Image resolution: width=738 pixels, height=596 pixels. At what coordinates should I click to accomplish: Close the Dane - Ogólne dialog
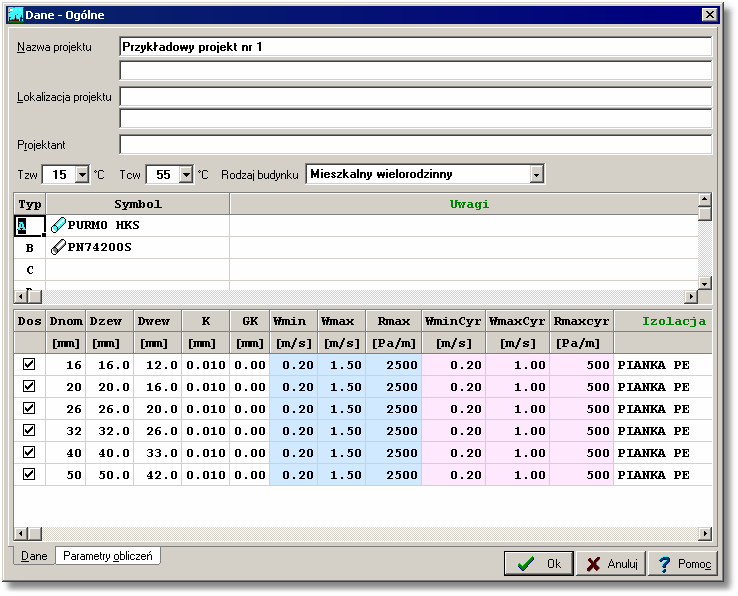point(709,15)
